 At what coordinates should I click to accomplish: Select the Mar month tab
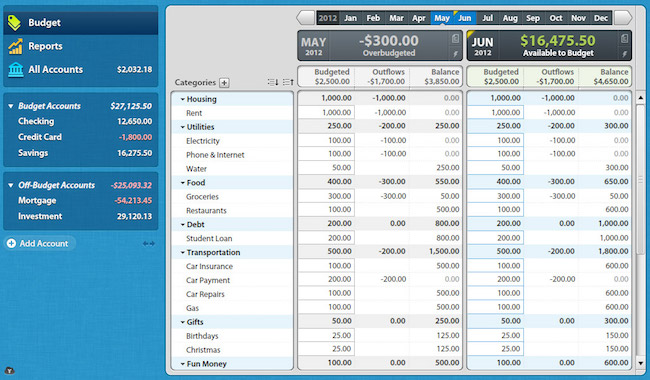(396, 18)
